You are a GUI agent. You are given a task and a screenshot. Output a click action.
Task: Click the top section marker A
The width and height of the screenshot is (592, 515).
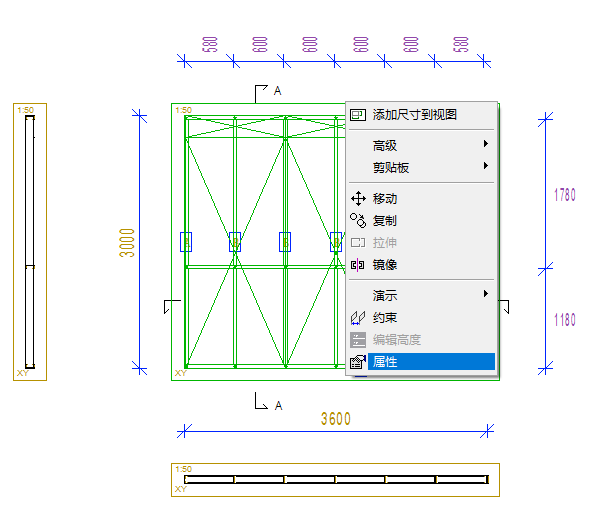click(x=278, y=91)
